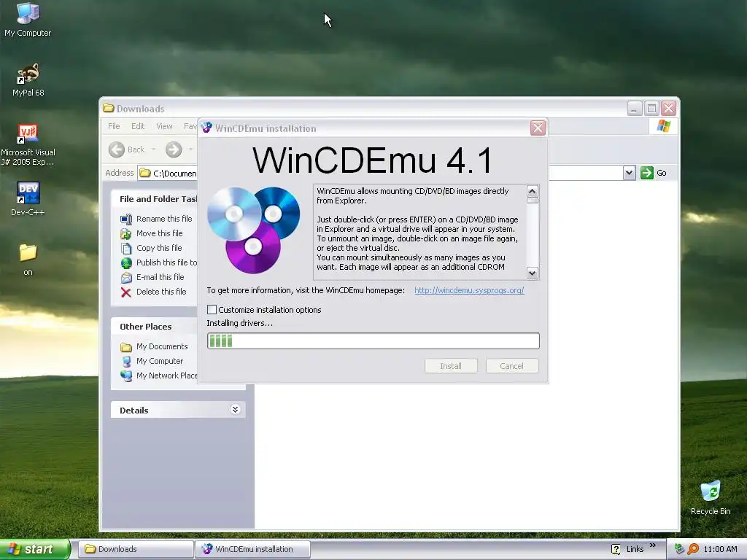This screenshot has width=747, height=560.
Task: Click the WinCDEmu discs logo image
Action: point(253,230)
